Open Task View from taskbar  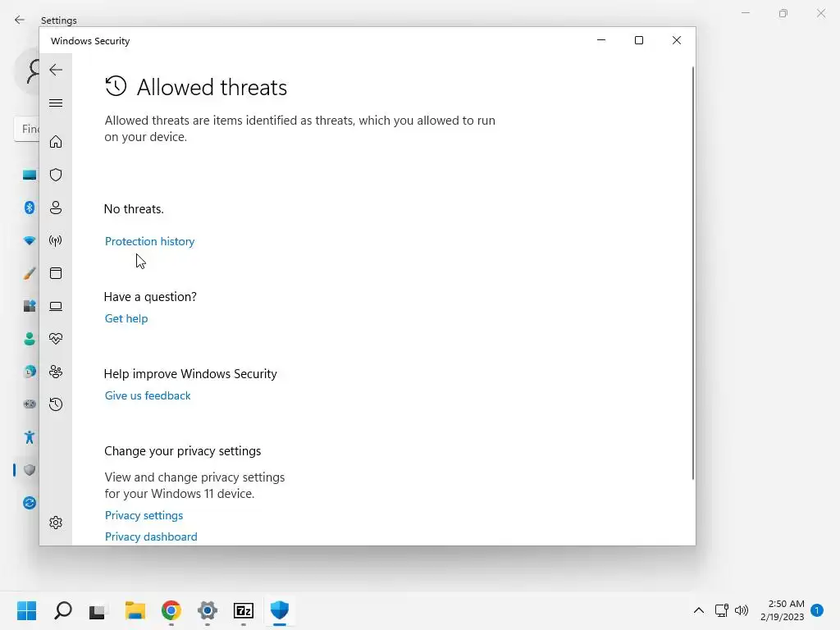click(98, 610)
